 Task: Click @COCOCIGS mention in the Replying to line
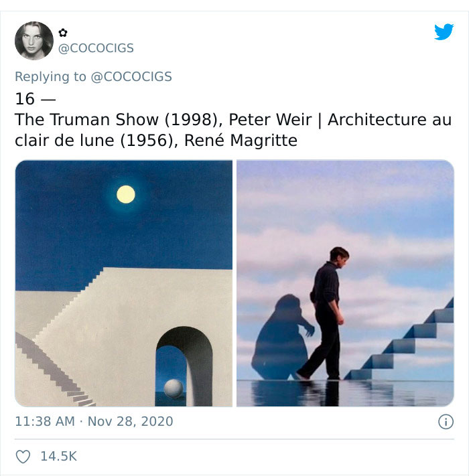131,76
